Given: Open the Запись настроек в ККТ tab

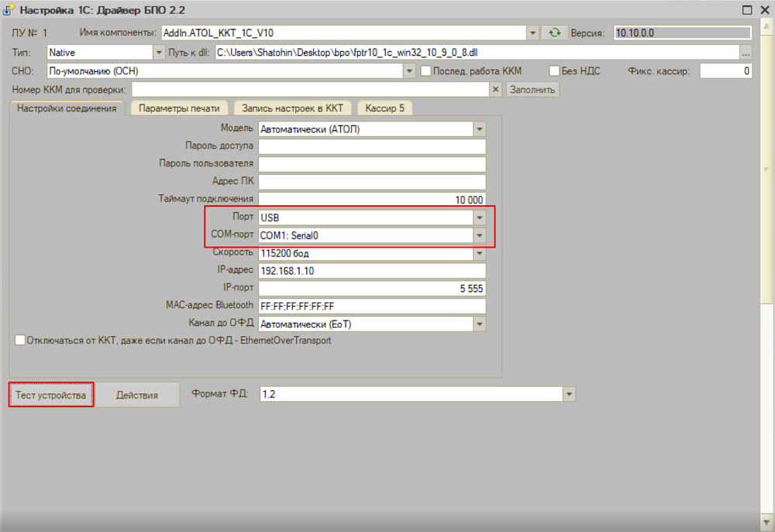Looking at the screenshot, I should 293,108.
